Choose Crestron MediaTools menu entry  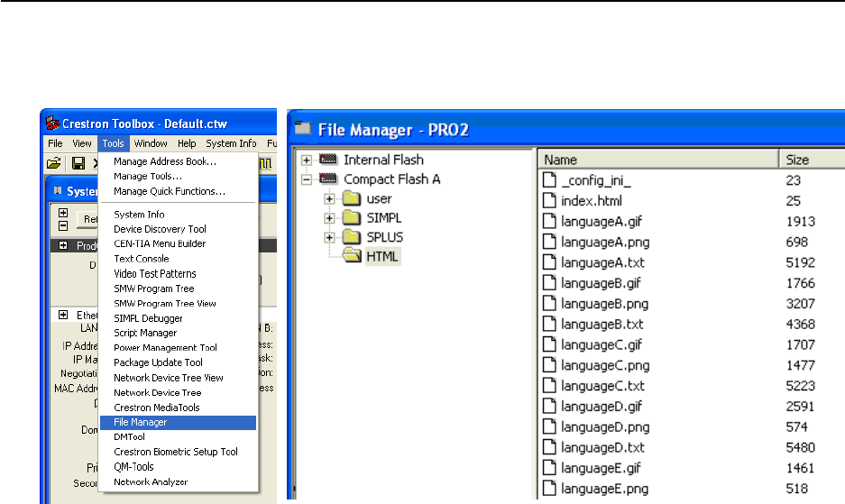(x=156, y=408)
